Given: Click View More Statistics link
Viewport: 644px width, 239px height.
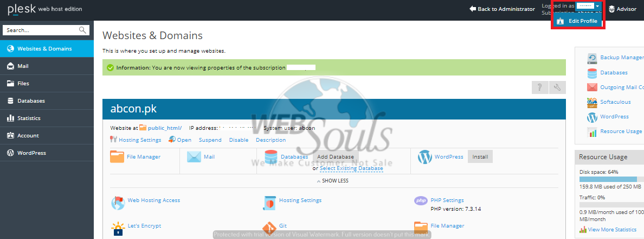Looking at the screenshot, I should [x=613, y=230].
